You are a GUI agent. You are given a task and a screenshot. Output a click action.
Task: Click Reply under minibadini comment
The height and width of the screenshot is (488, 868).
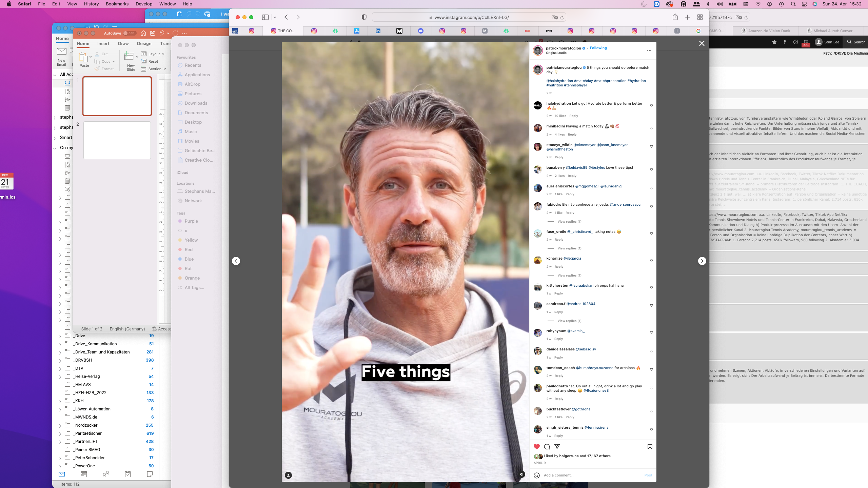point(572,135)
